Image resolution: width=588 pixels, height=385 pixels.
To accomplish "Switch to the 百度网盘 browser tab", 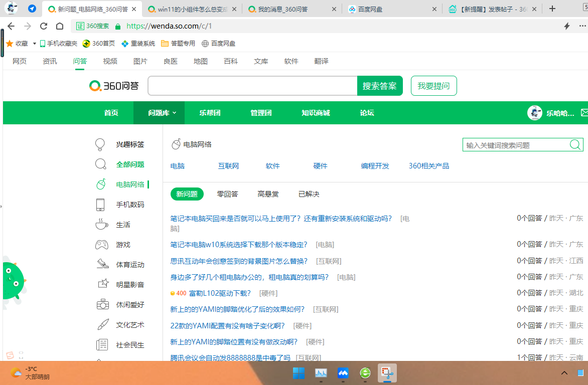I will coord(392,9).
